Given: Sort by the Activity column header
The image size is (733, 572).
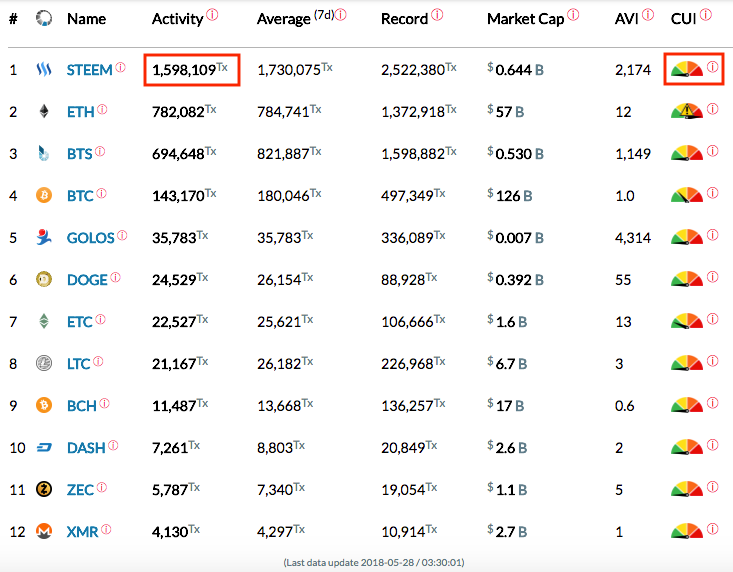Looking at the screenshot, I should 177,19.
